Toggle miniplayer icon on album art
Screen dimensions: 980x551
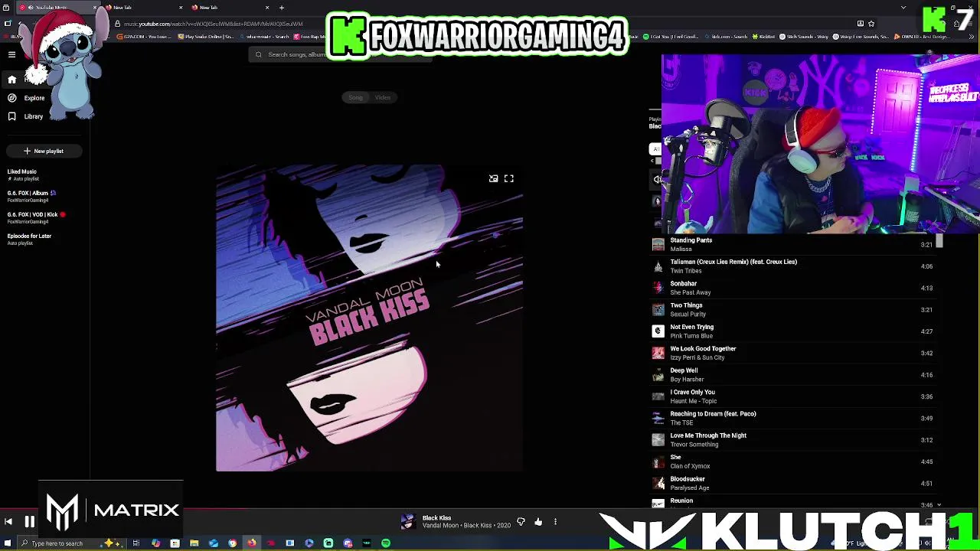(x=493, y=178)
